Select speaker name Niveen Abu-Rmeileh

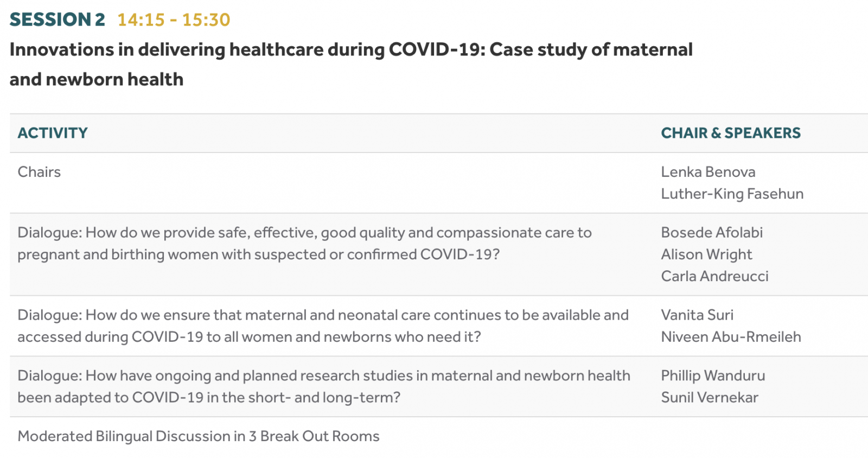(731, 337)
